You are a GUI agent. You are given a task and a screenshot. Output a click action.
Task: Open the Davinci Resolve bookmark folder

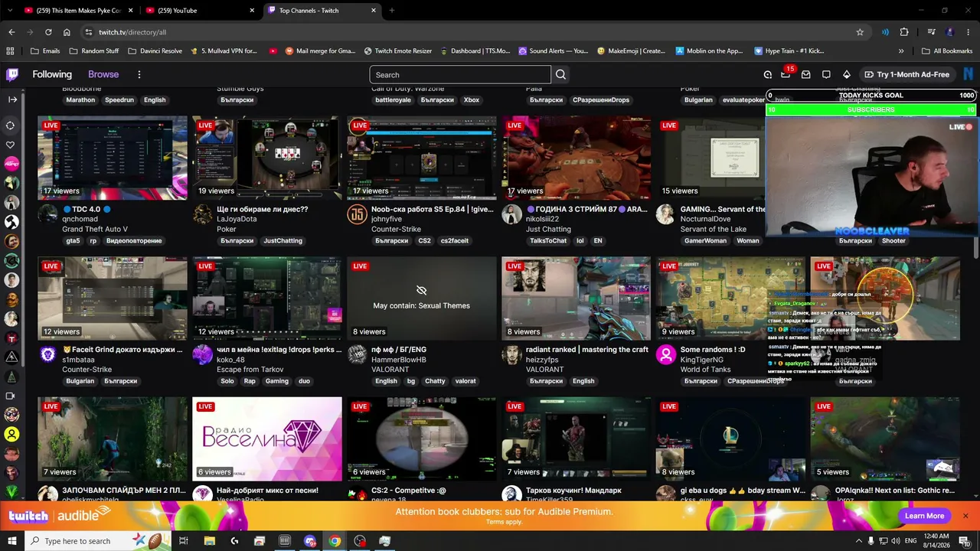[x=155, y=51]
